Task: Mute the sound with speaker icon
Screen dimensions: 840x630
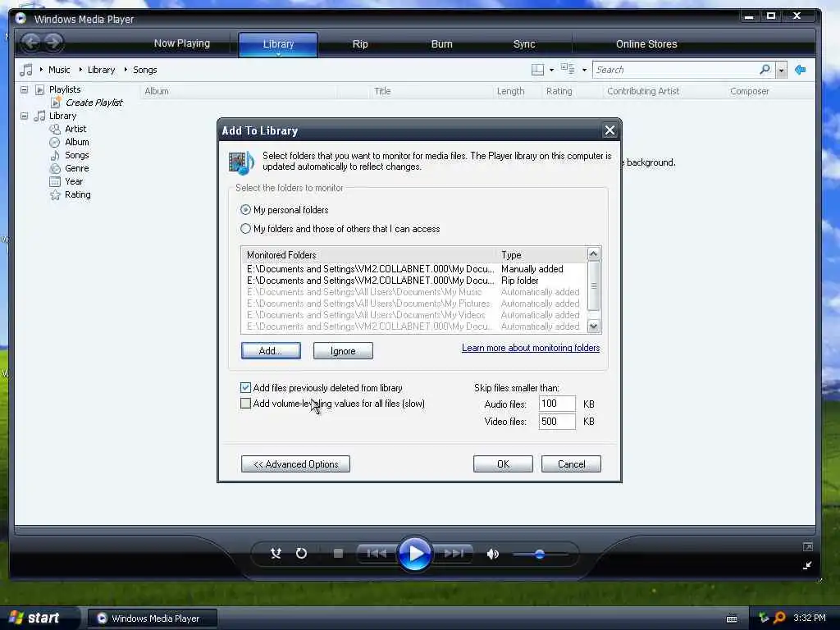Action: click(x=492, y=554)
